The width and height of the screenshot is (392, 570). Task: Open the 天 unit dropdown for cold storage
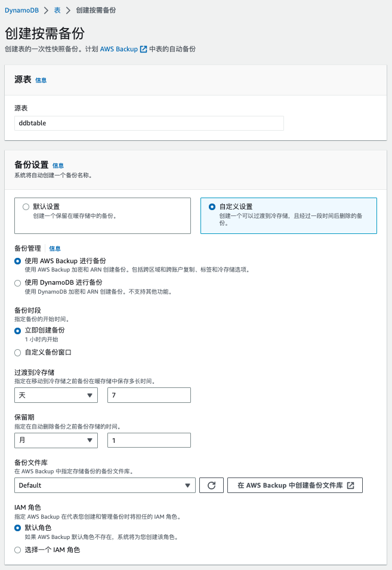pos(56,395)
